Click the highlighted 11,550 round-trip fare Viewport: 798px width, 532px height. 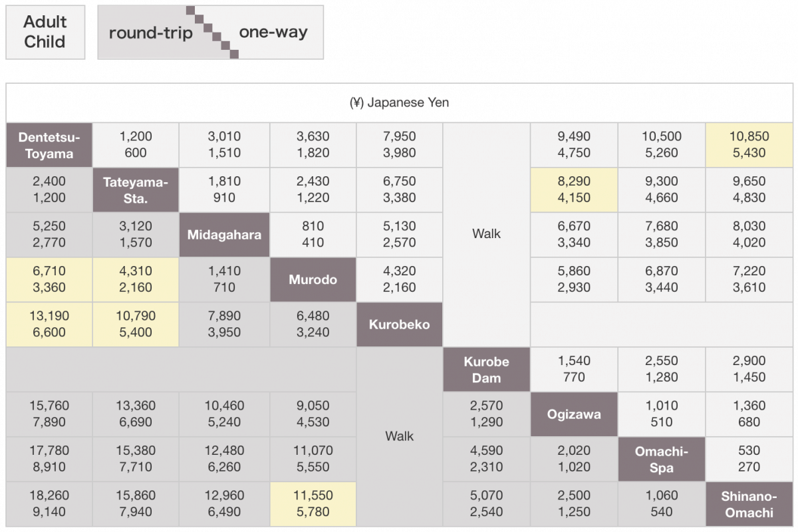(313, 504)
